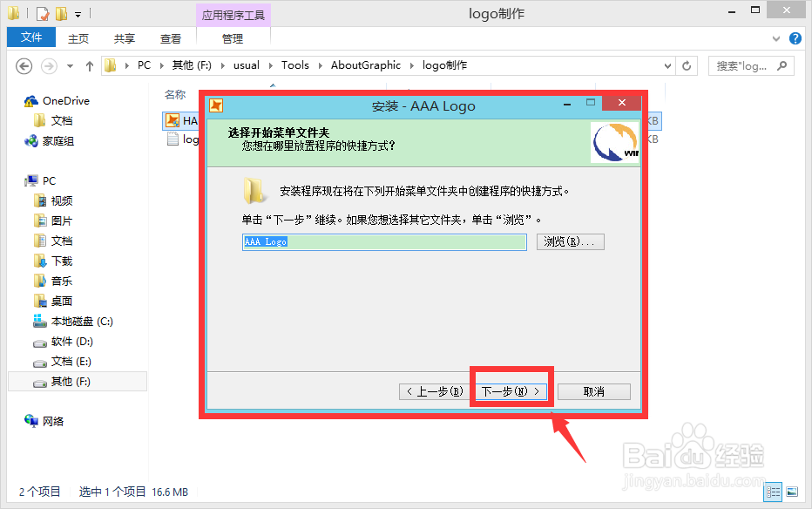Refresh the current folder view
812x509 pixels.
click(687, 66)
